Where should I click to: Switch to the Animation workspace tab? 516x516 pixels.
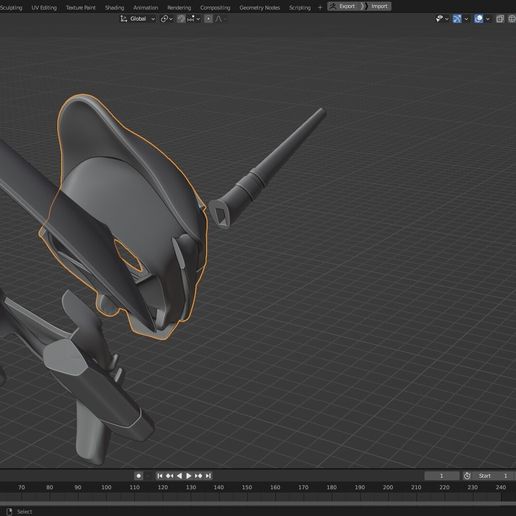[146, 7]
